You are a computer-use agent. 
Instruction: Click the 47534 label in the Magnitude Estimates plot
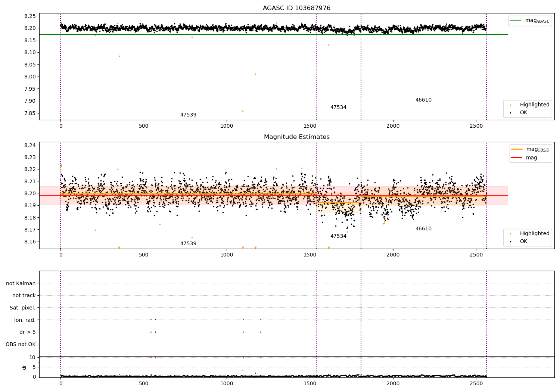(x=338, y=236)
